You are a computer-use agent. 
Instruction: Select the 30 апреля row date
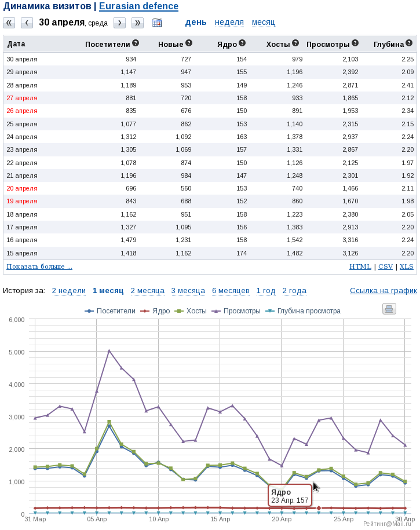[22, 59]
